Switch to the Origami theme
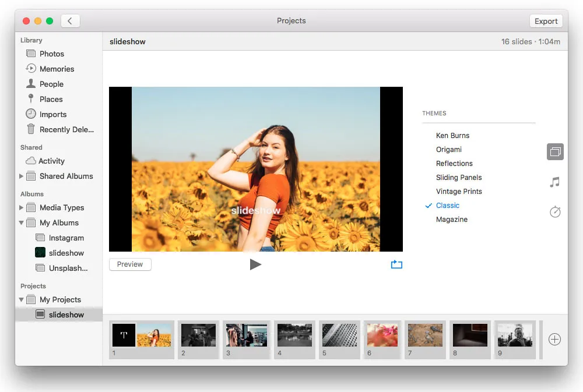This screenshot has width=583, height=392. click(449, 149)
